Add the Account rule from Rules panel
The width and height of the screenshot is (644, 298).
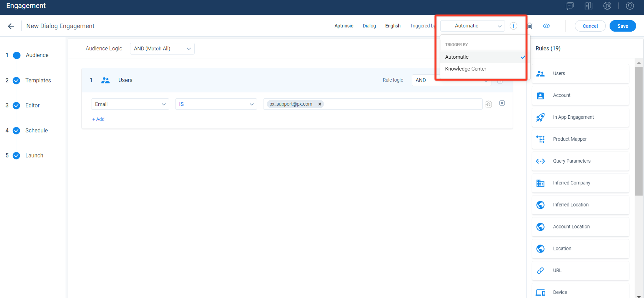[x=580, y=96]
